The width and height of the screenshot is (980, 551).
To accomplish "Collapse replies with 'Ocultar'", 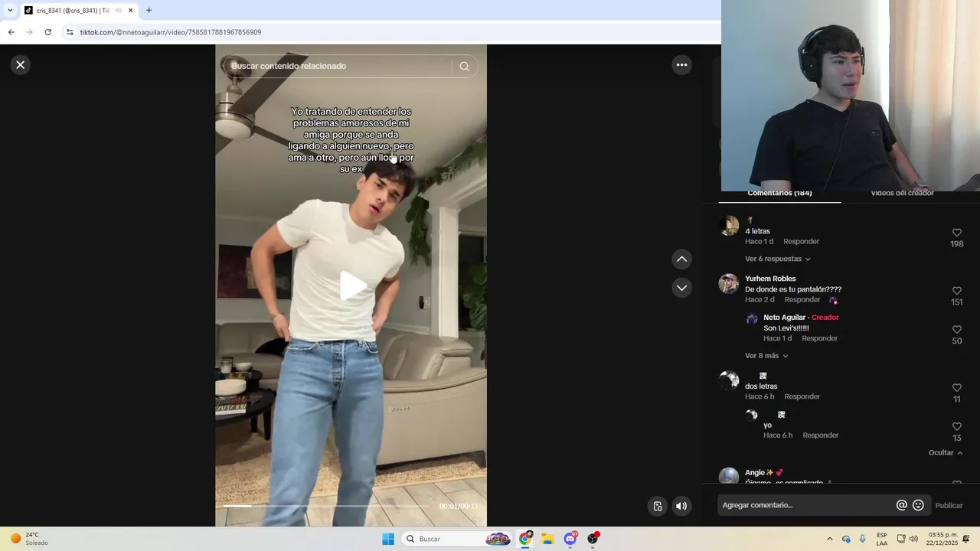I will point(946,453).
